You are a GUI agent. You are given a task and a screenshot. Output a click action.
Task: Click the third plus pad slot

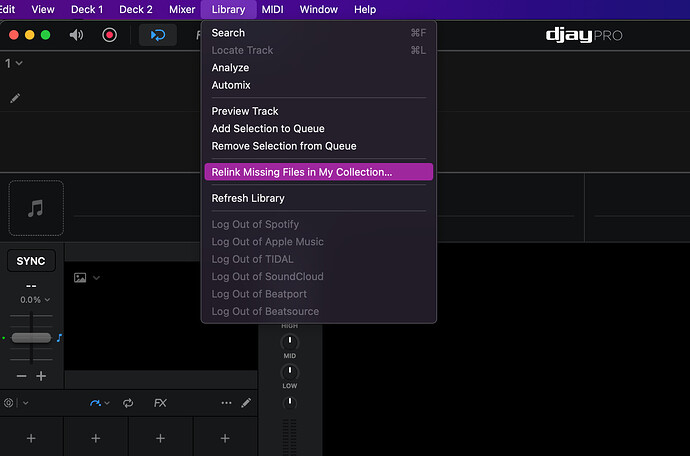tap(160, 438)
